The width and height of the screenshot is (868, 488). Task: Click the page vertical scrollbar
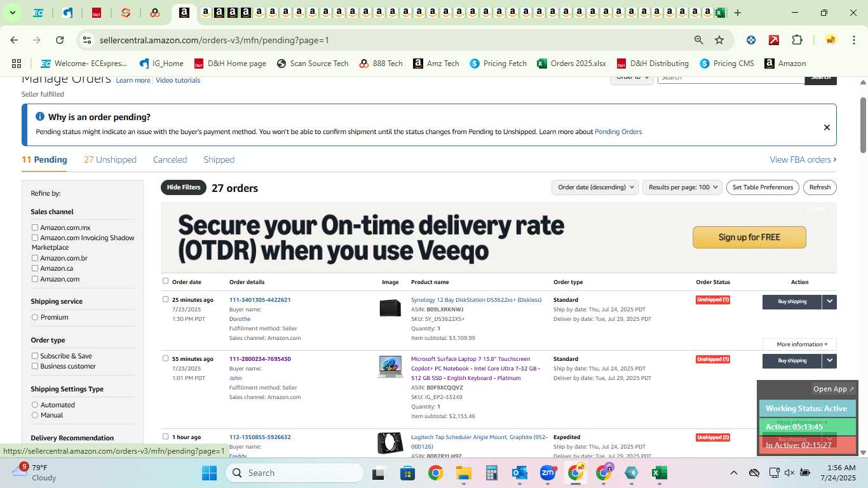pos(864,125)
